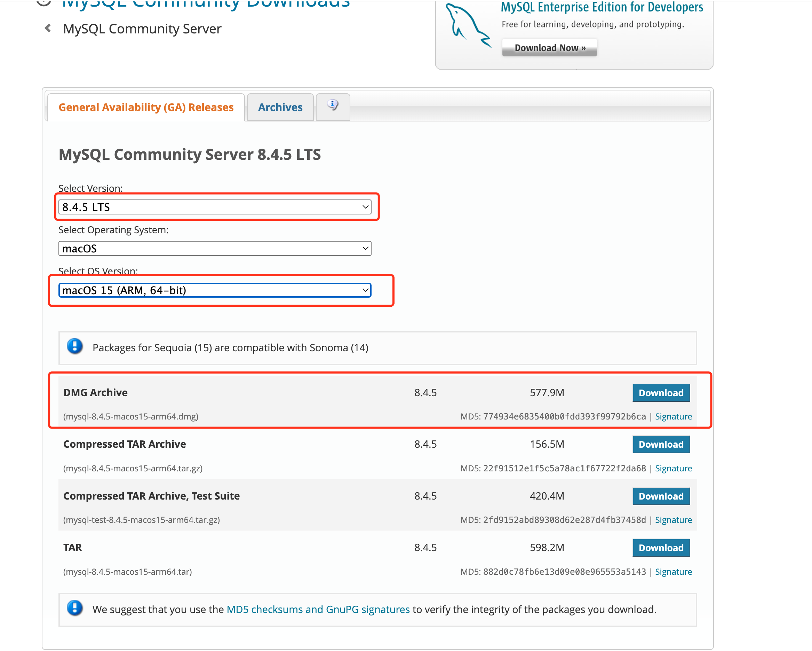
Task: Click MD5 hash 22f91512e1f5c5a78ac1f67722f2da68
Action: [565, 468]
